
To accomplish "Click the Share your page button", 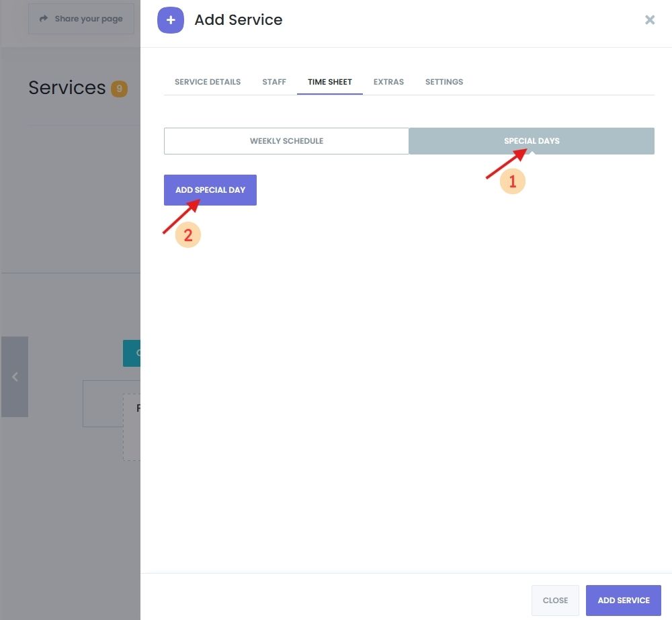I will [x=81, y=19].
